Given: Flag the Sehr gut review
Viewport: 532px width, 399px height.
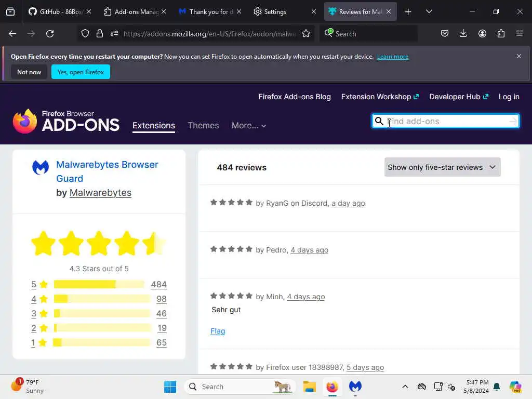Looking at the screenshot, I should [x=218, y=331].
